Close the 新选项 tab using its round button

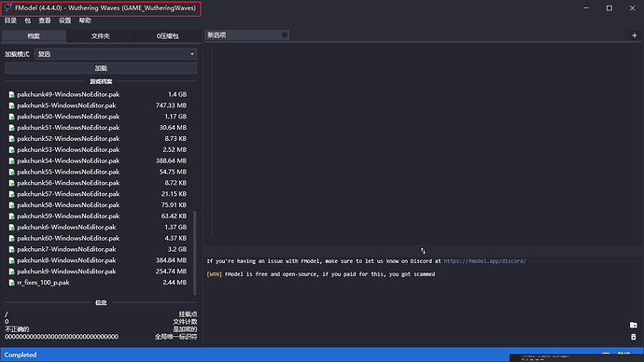coord(285,35)
